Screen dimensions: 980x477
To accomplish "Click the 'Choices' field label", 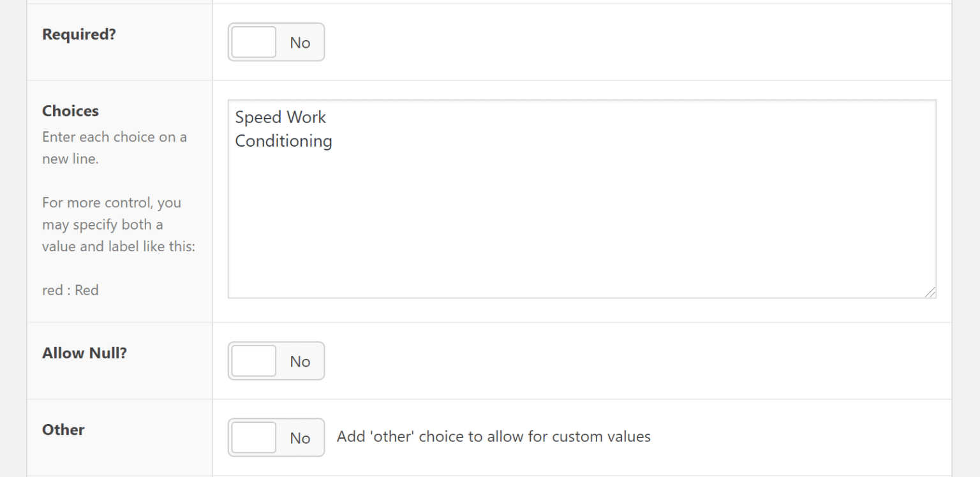I will click(x=70, y=111).
